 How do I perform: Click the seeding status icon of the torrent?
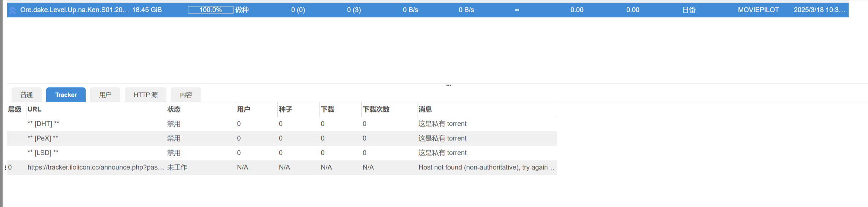click(13, 10)
